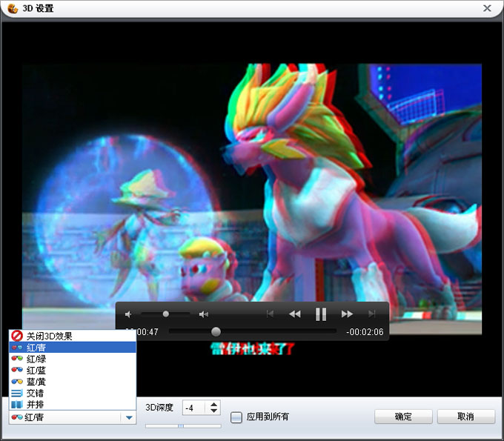Screen dimensions: 504x441
Task: Rewind the video preview
Action: [x=295, y=314]
